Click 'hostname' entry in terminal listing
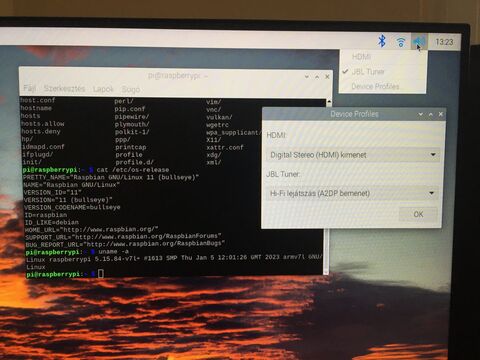This screenshot has width=480, height=360. click(x=36, y=108)
